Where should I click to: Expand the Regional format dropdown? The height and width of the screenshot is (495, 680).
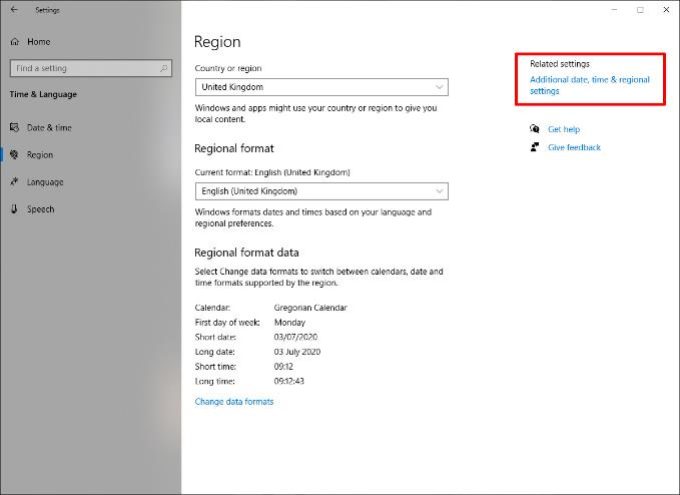321,190
